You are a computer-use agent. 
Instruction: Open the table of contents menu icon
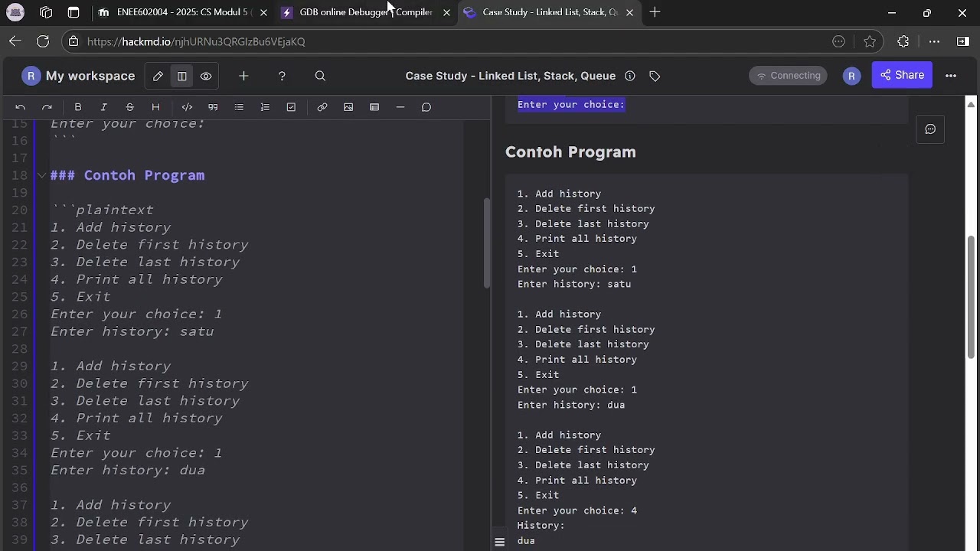pos(499,542)
